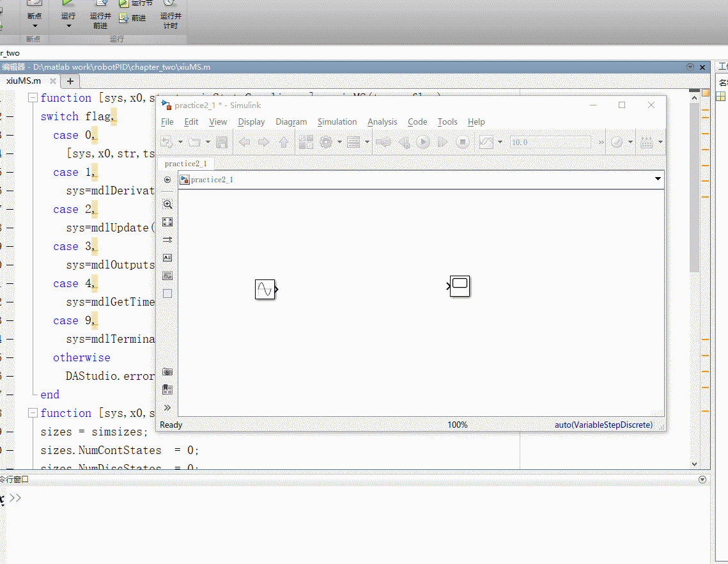Click the Model Advisor checkmark icon
This screenshot has height=564, width=728.
point(617,142)
